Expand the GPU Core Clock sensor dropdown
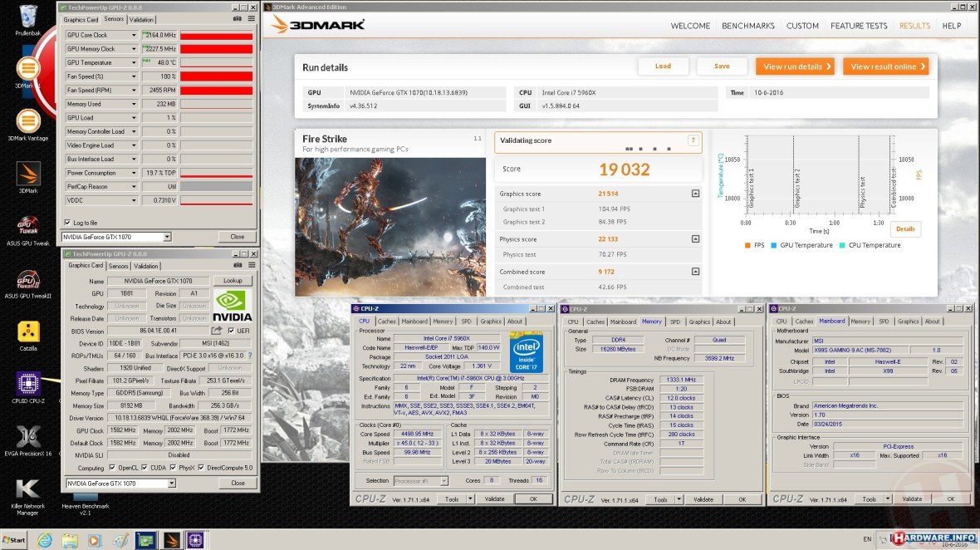 [134, 35]
